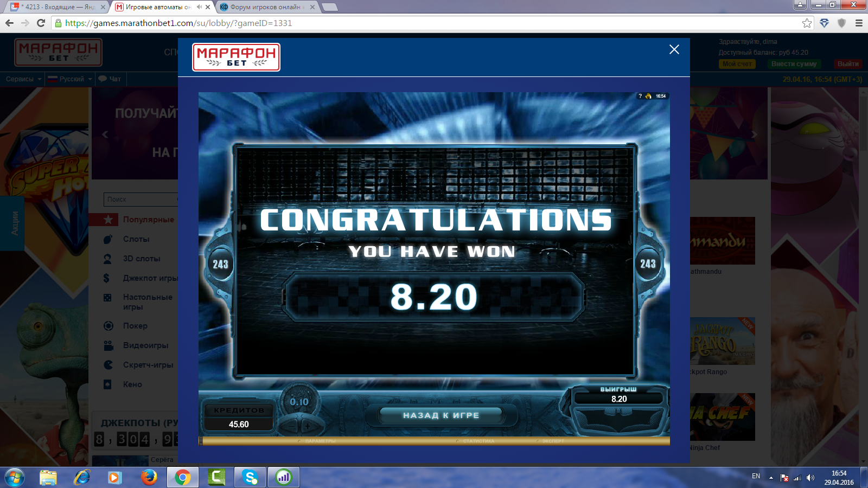Reload the page with refresh icon
This screenshot has width=868, height=488.
coord(41,23)
